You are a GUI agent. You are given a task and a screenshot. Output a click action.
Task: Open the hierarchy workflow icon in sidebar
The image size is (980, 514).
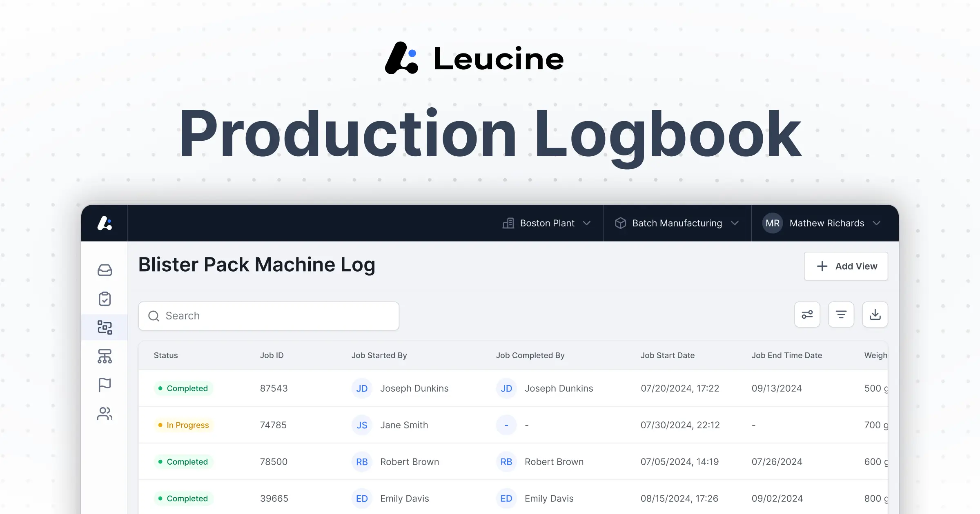105,356
